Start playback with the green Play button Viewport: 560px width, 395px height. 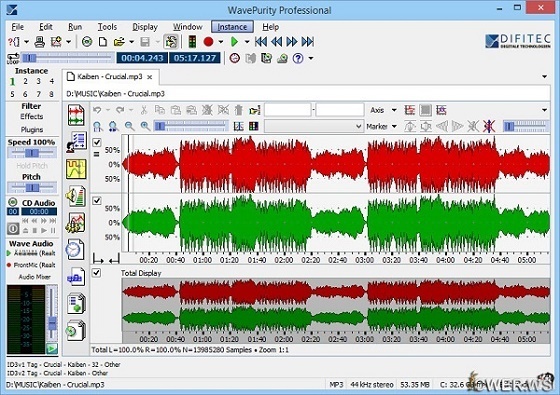pyautogui.click(x=234, y=42)
